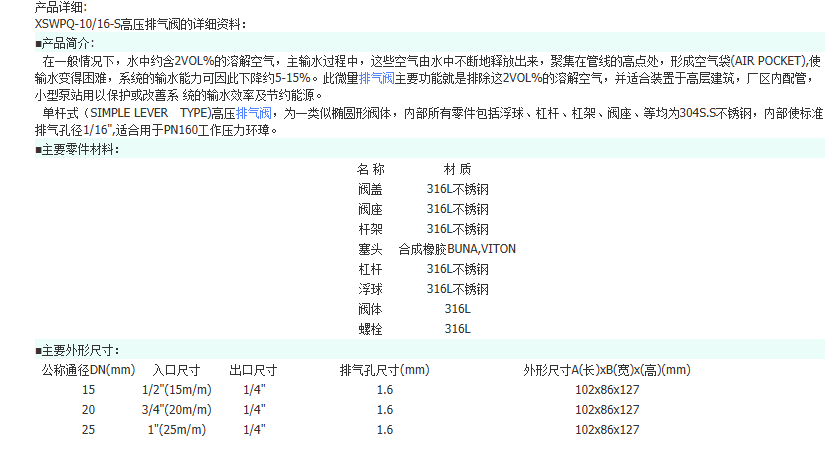833x455 pixels.
Task: Select the 塞头 part name
Action: (x=370, y=249)
